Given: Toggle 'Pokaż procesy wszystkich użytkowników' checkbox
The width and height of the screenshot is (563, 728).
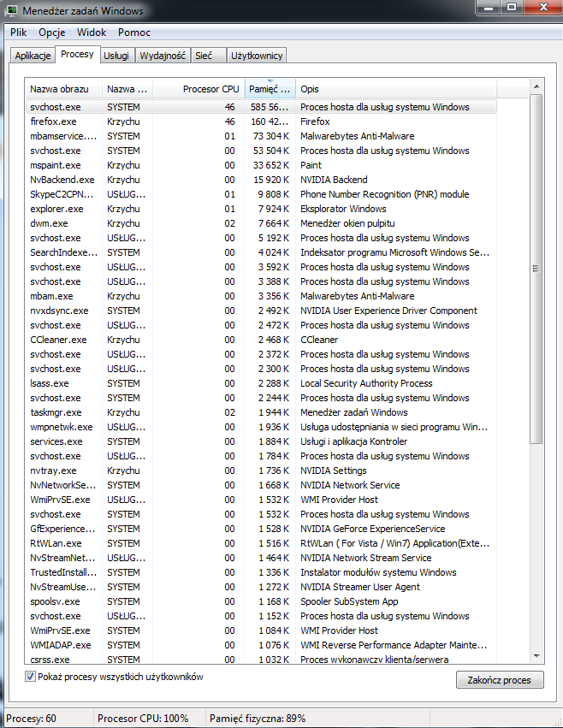Looking at the screenshot, I should click(30, 677).
